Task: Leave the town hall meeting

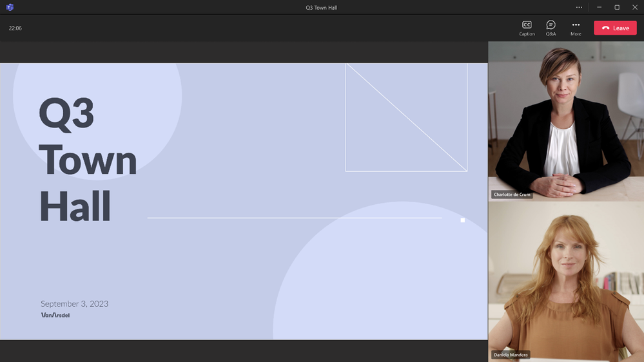Action: (615, 28)
